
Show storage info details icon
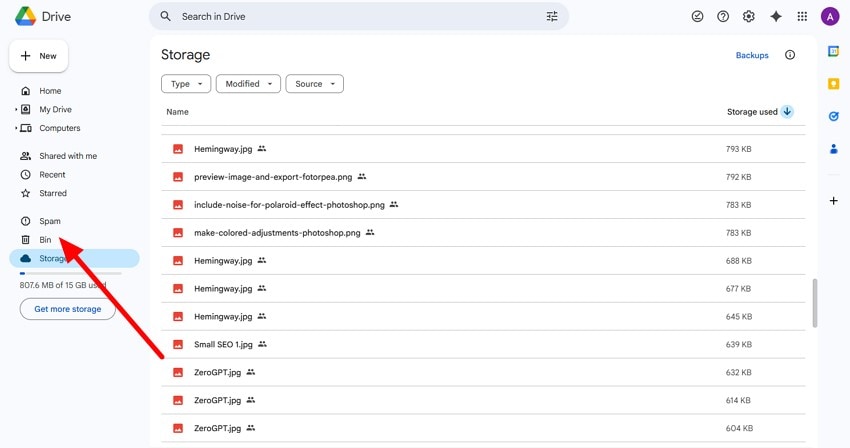pos(790,55)
